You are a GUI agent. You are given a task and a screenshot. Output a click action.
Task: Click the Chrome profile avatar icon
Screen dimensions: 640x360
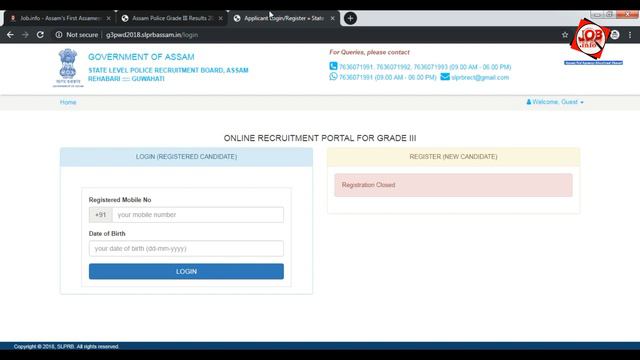pyautogui.click(x=615, y=35)
